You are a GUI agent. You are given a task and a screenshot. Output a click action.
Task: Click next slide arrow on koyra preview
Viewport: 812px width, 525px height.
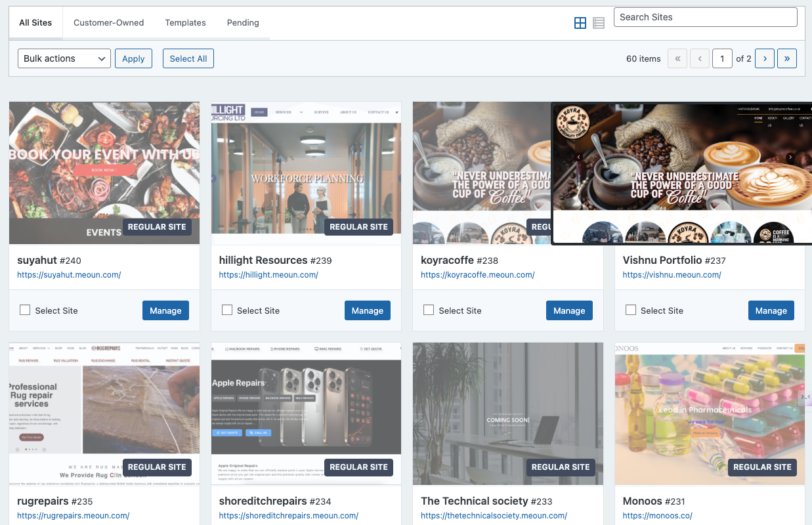point(790,157)
